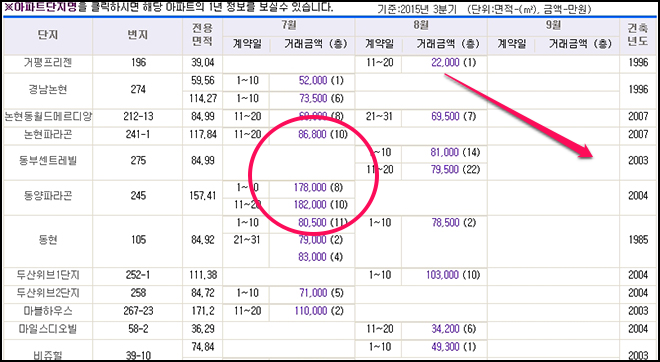
Task: Open the 34,200 price link for 마일스디오빌
Action: coord(445,329)
